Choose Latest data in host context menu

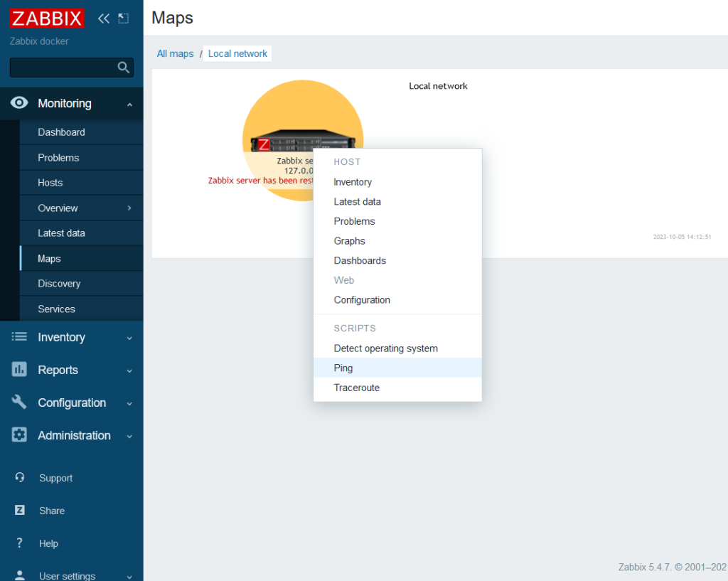[357, 202]
